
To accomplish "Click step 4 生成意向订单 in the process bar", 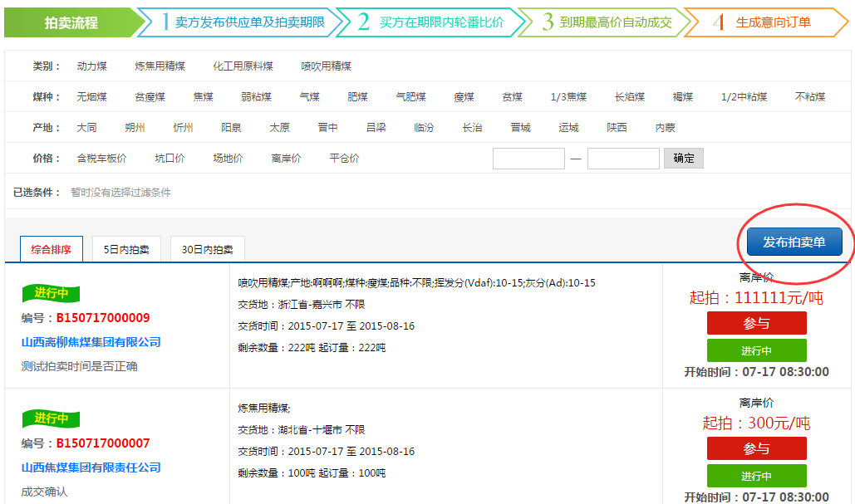I will click(x=772, y=22).
